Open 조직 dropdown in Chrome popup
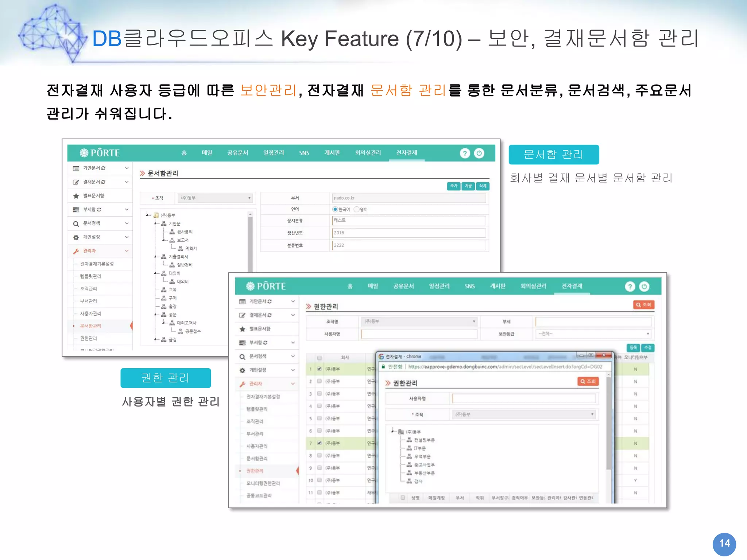 tap(524, 415)
